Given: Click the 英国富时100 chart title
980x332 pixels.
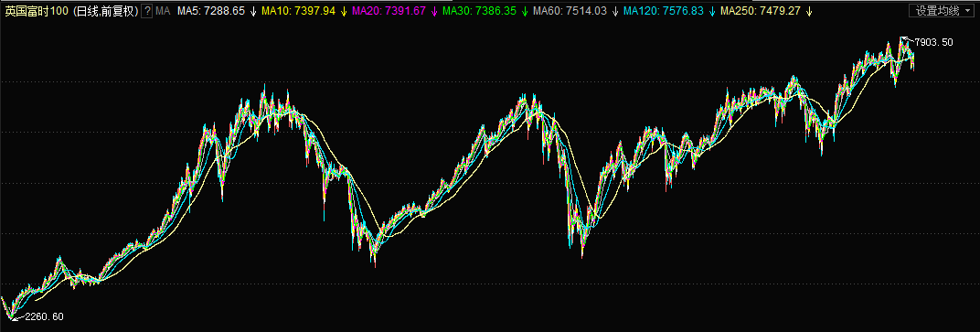Looking at the screenshot, I should click(x=37, y=11).
